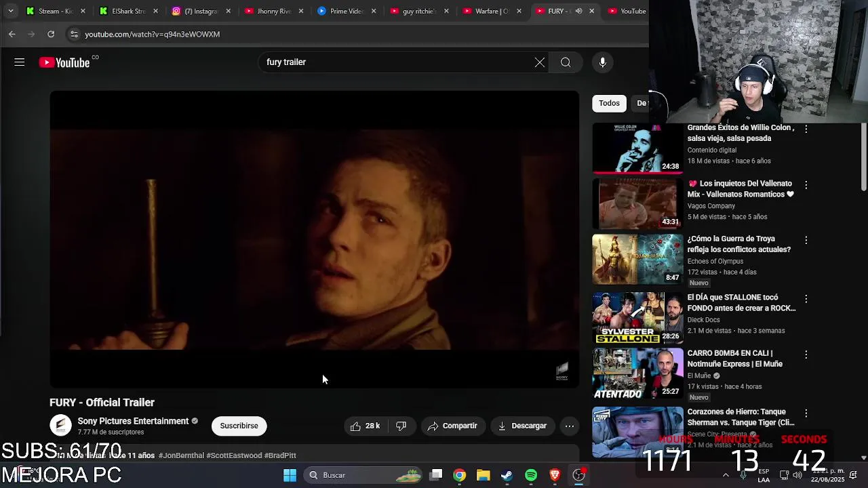868x488 pixels.
Task: View site information icon in address bar
Action: click(x=74, y=34)
